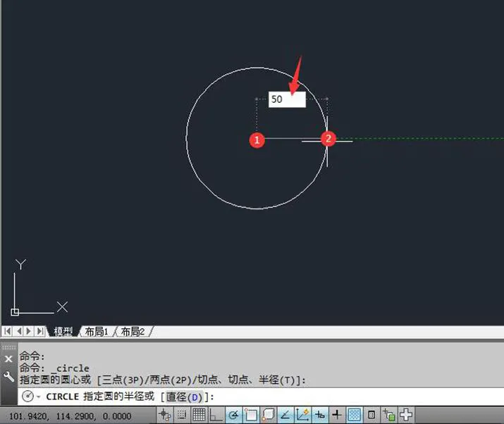Click the 3D Object Snap icon
Viewport: 504px width, 424px height.
pos(268,415)
